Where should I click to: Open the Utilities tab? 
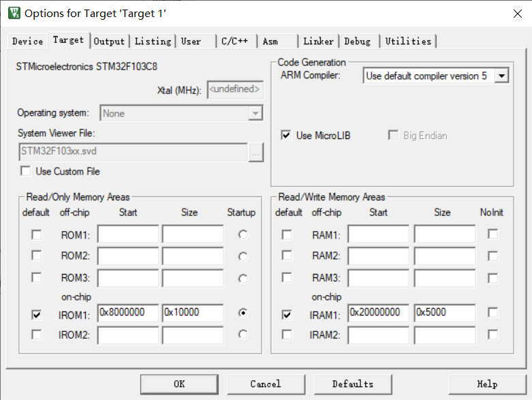[408, 42]
